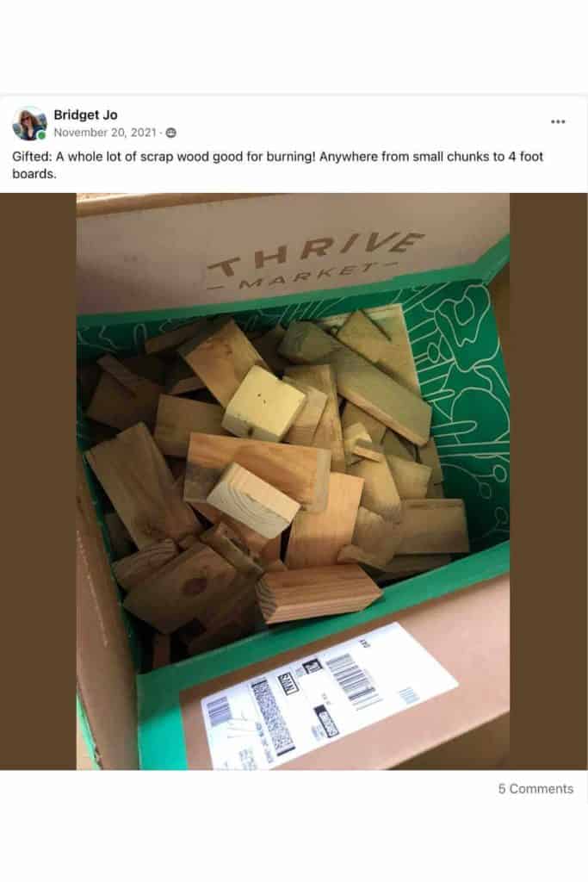Image resolution: width=588 pixels, height=882 pixels.
Task: Click the small blue barcode on label
Action: click(410, 695)
